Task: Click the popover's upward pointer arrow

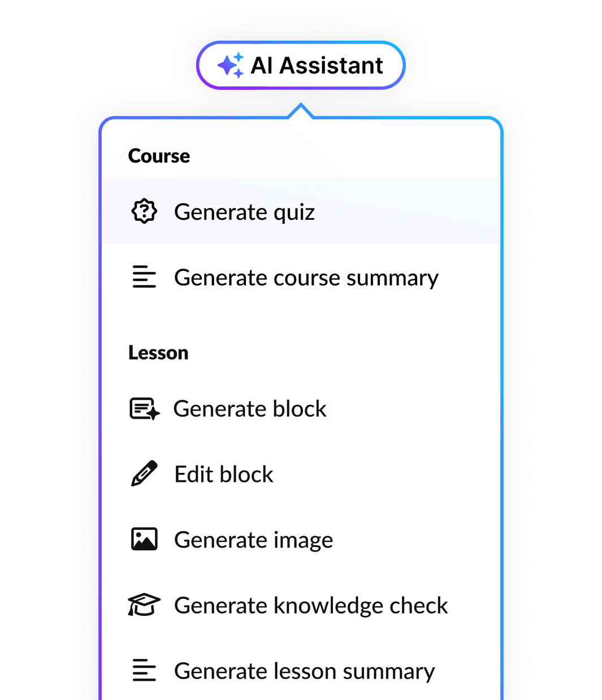Action: click(x=301, y=111)
